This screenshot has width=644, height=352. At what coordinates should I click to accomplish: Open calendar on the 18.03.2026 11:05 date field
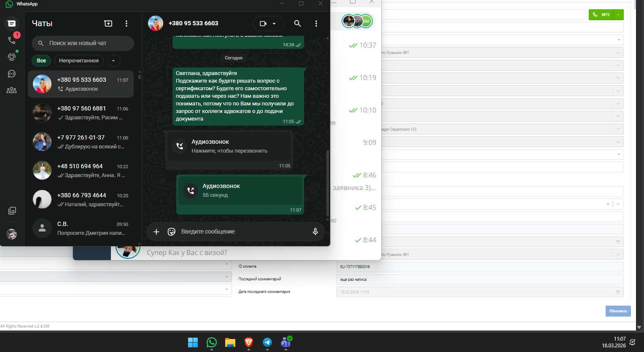click(618, 292)
